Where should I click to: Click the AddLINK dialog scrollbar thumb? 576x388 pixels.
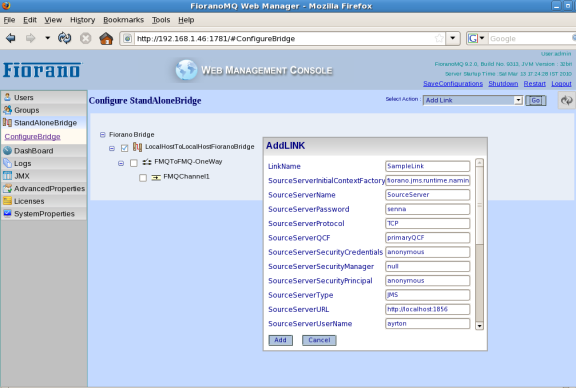pyautogui.click(x=479, y=205)
